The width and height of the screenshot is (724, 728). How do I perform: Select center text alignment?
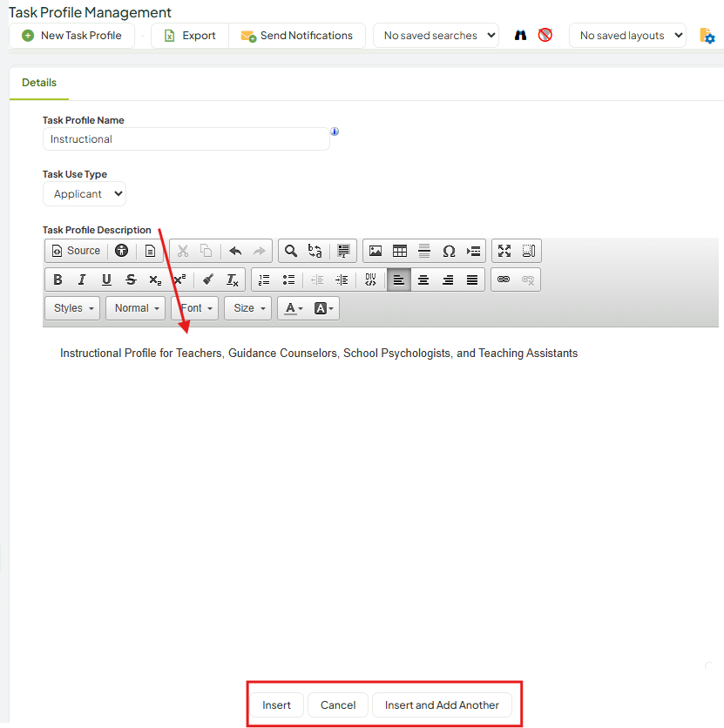tap(423, 280)
